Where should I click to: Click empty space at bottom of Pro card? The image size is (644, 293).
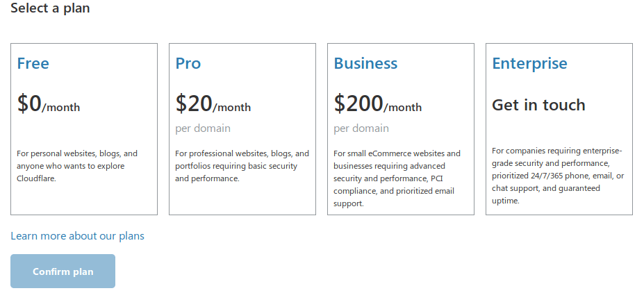242,200
